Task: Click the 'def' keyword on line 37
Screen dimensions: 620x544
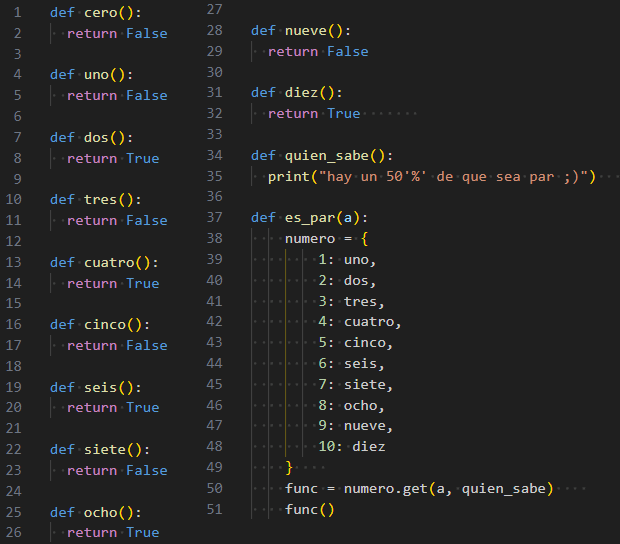Action: click(263, 218)
